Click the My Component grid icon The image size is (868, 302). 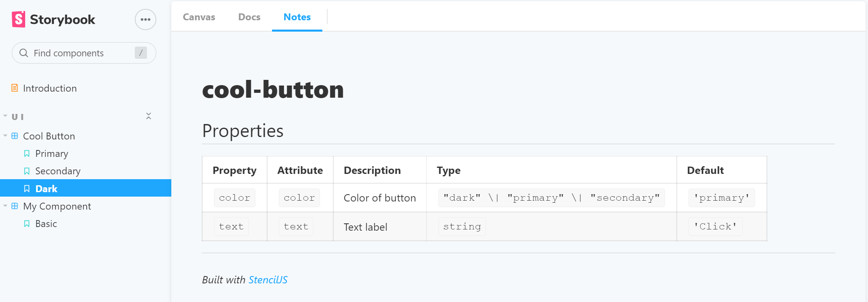pyautogui.click(x=15, y=206)
